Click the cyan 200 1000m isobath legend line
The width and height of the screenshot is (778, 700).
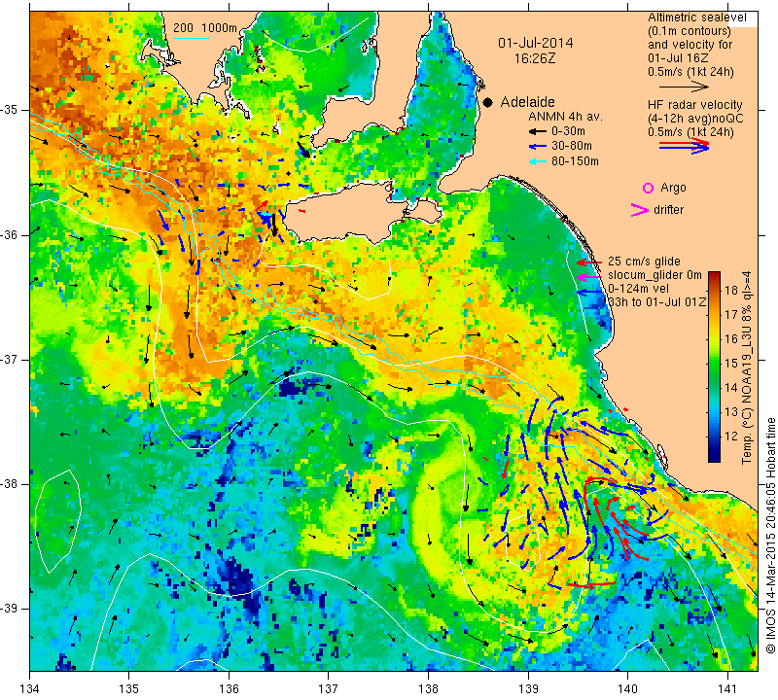(192, 38)
